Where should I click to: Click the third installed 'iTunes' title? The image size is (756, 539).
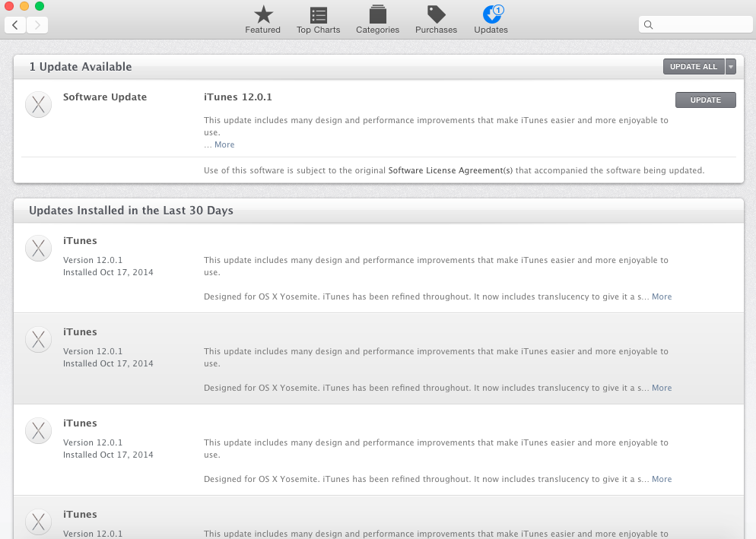click(x=80, y=423)
